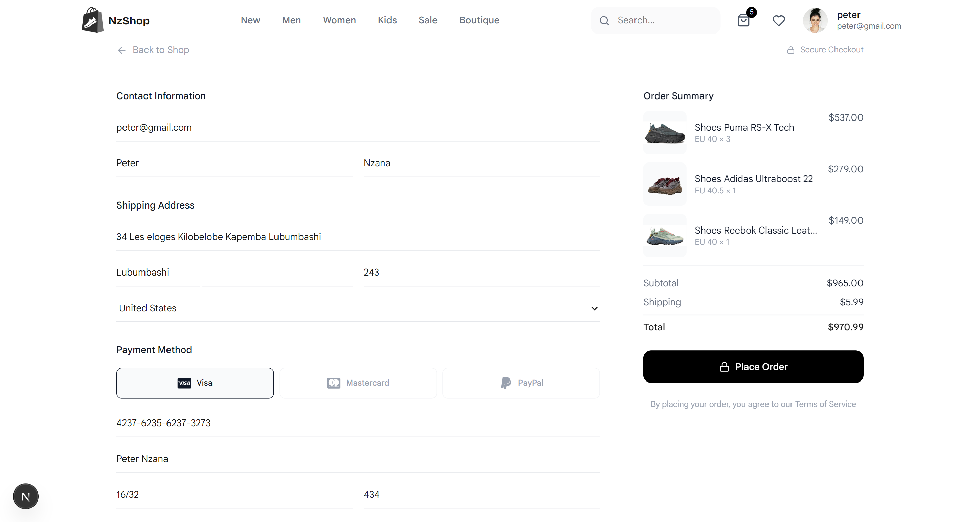The width and height of the screenshot is (980, 522).
Task: Edit the street address field
Action: [x=358, y=237]
